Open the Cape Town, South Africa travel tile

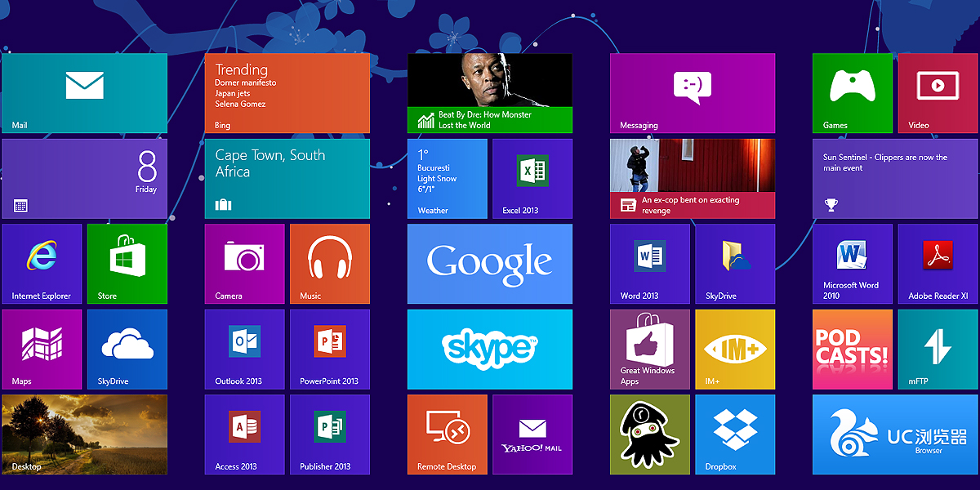coord(287,179)
